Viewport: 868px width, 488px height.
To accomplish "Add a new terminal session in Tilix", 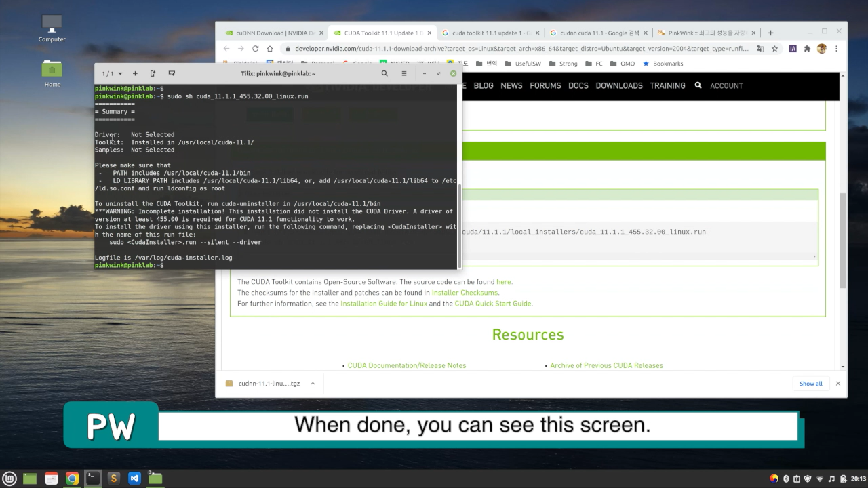I will pyautogui.click(x=135, y=73).
